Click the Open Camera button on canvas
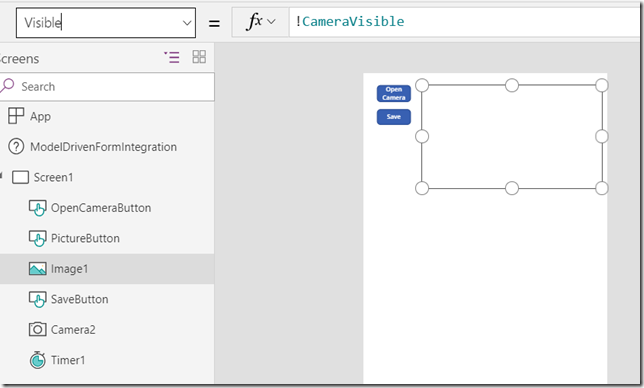The image size is (644, 388). point(394,94)
